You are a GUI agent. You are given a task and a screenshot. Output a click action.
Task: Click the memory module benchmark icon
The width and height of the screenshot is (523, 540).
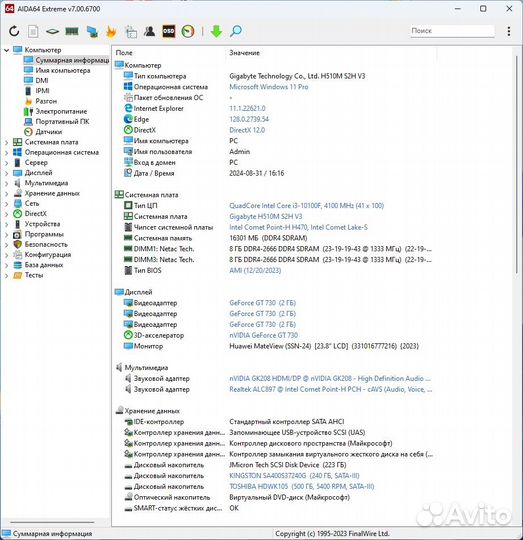(x=72, y=31)
